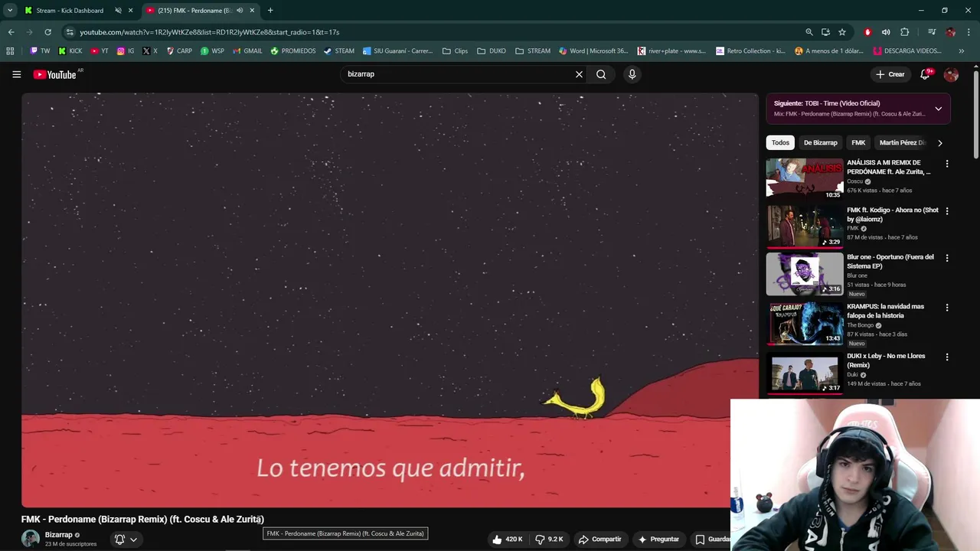Image resolution: width=980 pixels, height=551 pixels.
Task: Open the Blur one - Oportuno thumbnail
Action: [x=805, y=274]
